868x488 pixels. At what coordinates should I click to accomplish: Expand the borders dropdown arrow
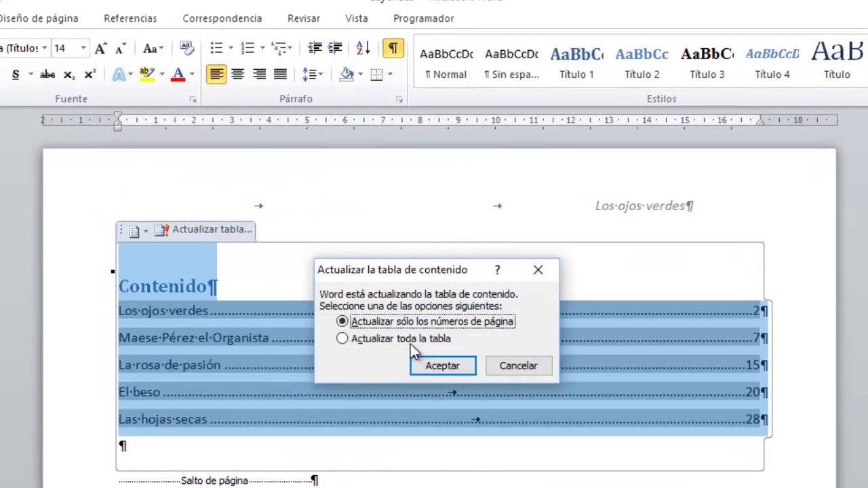pos(390,74)
